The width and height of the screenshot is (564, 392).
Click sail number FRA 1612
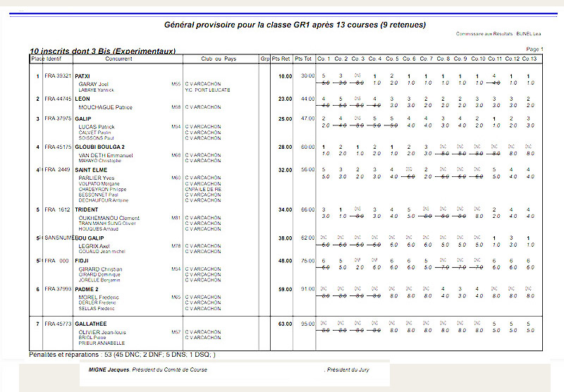point(57,209)
